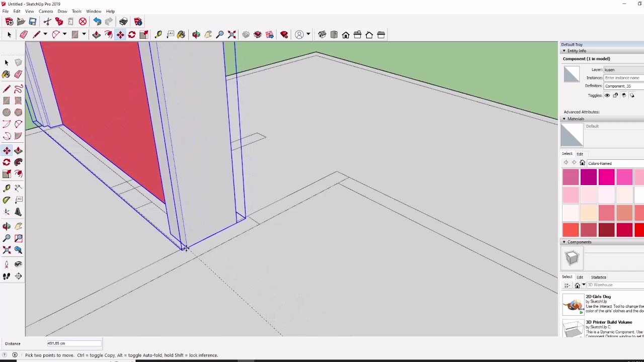Click Zoom Extents in top toolbar

pyautogui.click(x=232, y=35)
